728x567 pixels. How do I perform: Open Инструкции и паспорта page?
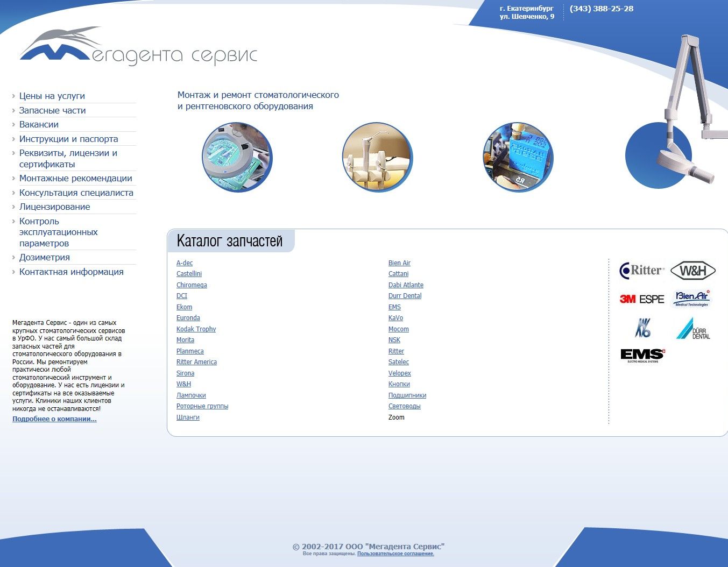point(69,139)
